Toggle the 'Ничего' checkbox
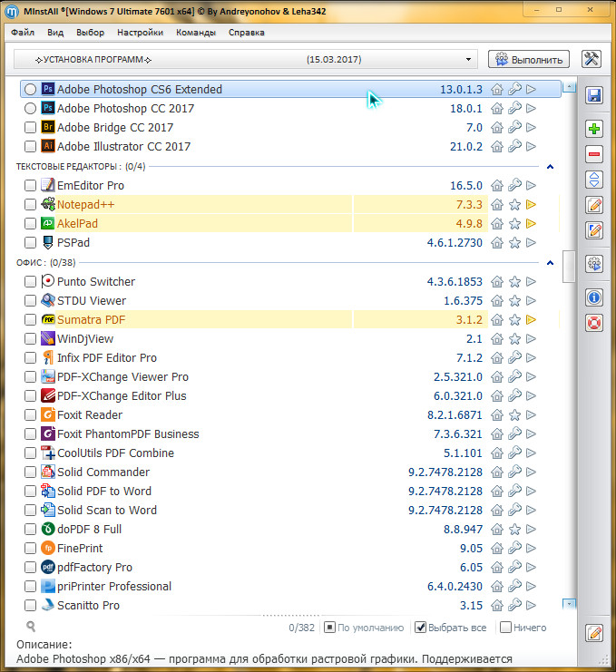Screen dimensions: 616x672 (x=506, y=628)
